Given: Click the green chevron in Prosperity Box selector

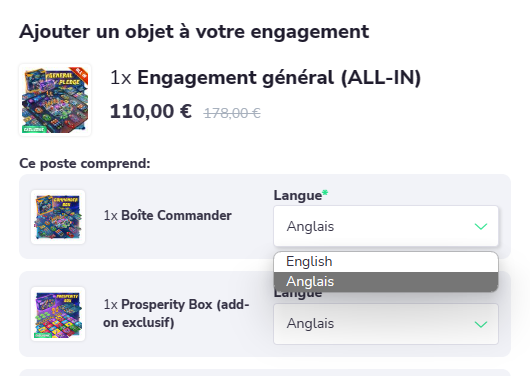Looking at the screenshot, I should point(481,324).
